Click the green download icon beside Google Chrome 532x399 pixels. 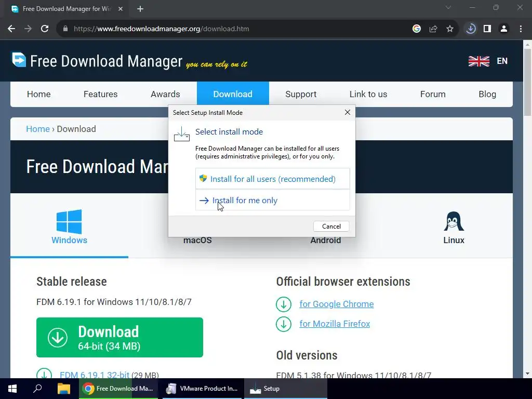(x=284, y=304)
